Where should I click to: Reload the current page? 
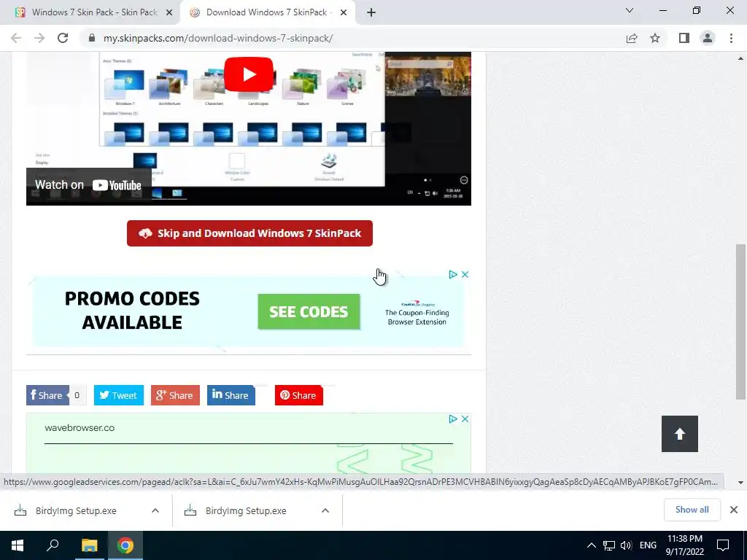(63, 38)
